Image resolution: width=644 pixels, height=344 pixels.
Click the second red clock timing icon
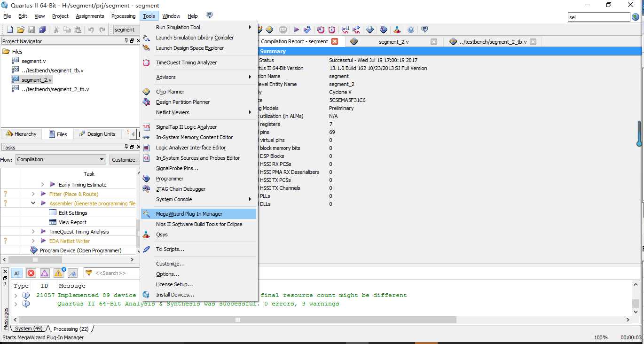click(x=332, y=30)
